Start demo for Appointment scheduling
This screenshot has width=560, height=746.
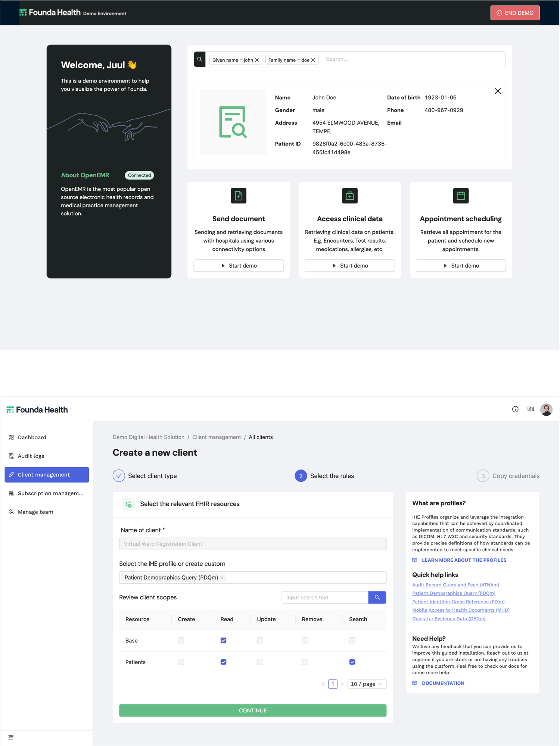(x=461, y=266)
